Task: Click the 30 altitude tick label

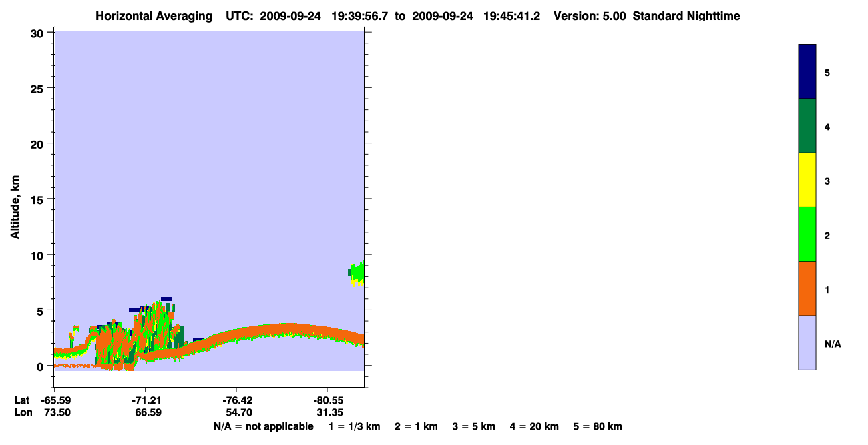Action: (x=38, y=33)
